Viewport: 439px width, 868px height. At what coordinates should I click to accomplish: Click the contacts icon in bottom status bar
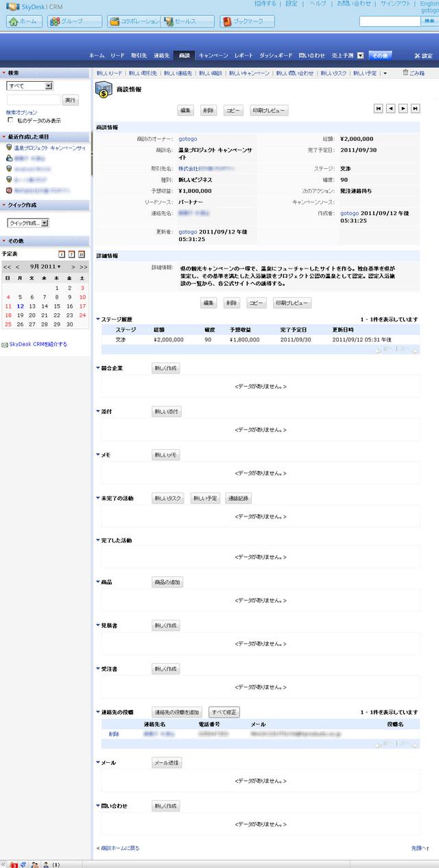point(34,864)
